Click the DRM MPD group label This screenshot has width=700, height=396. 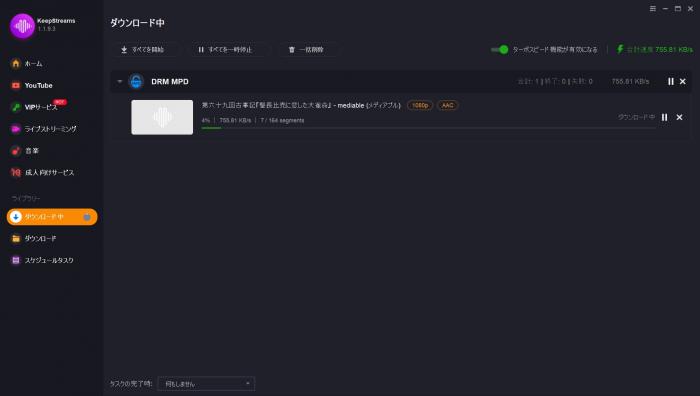pyautogui.click(x=170, y=82)
